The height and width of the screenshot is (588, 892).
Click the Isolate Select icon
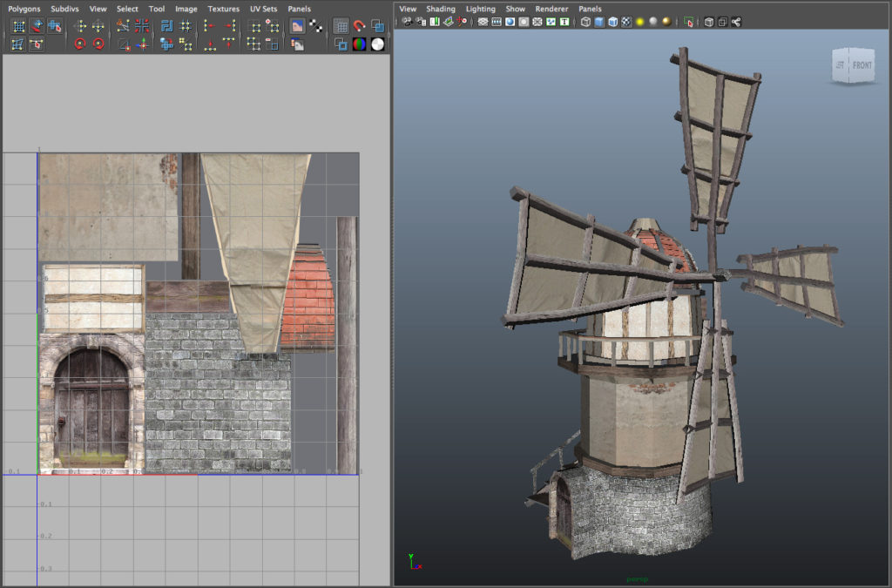pos(690,22)
